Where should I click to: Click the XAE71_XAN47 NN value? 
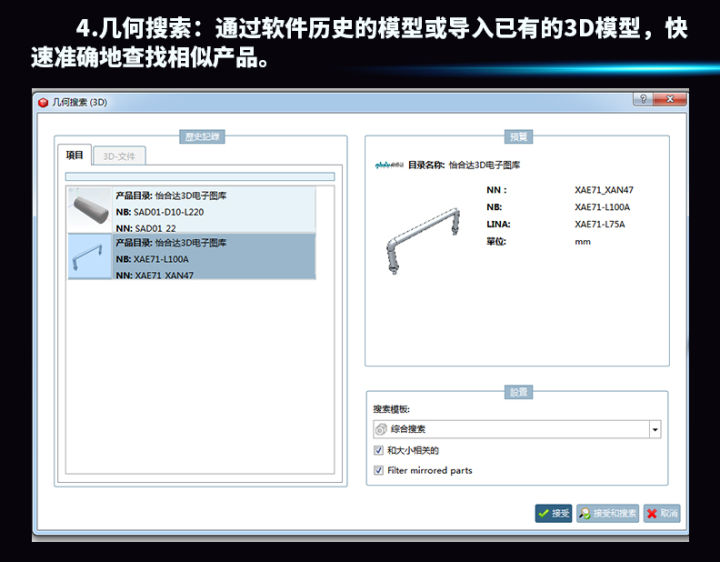(x=604, y=190)
